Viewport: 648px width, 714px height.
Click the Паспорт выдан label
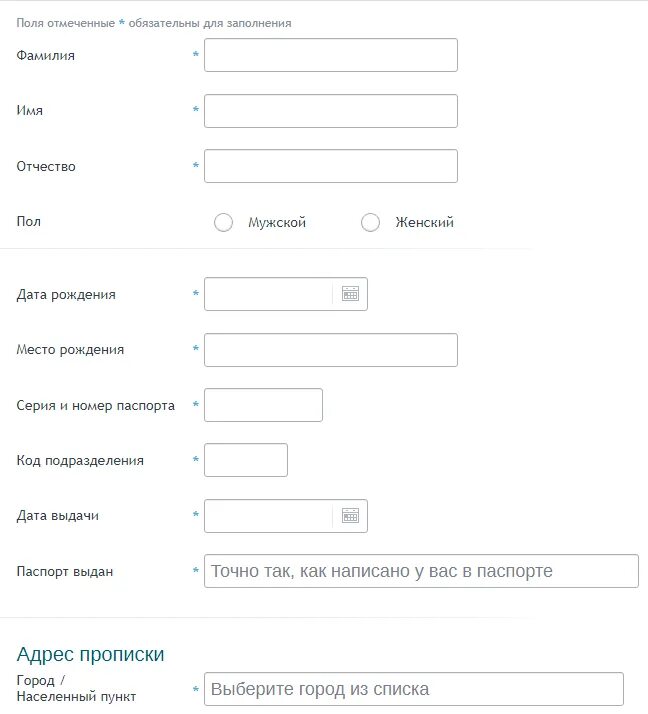(65, 571)
